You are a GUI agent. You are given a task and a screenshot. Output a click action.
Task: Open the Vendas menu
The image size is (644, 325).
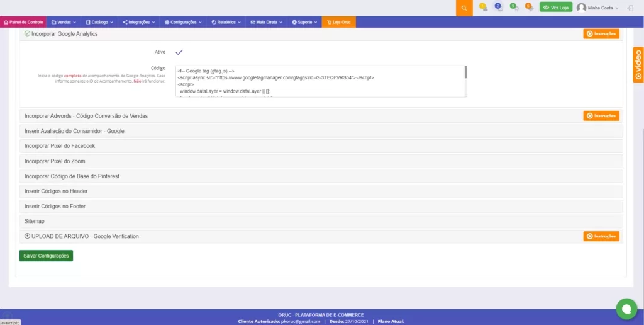[64, 22]
